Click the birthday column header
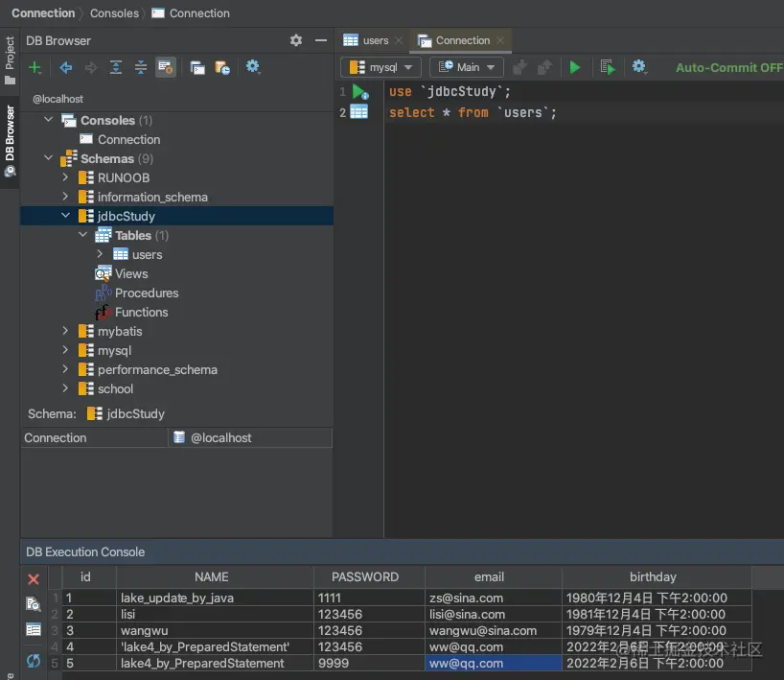 tap(653, 576)
